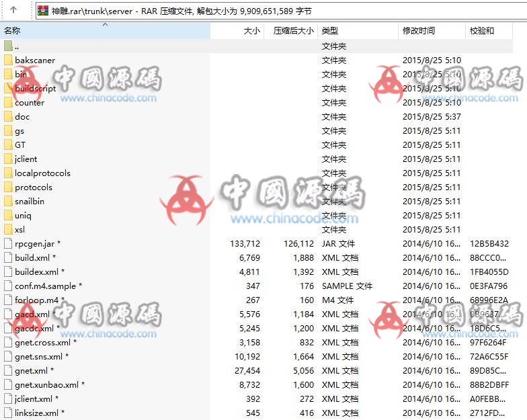Click the checksum 1FB4055D

click(x=489, y=271)
